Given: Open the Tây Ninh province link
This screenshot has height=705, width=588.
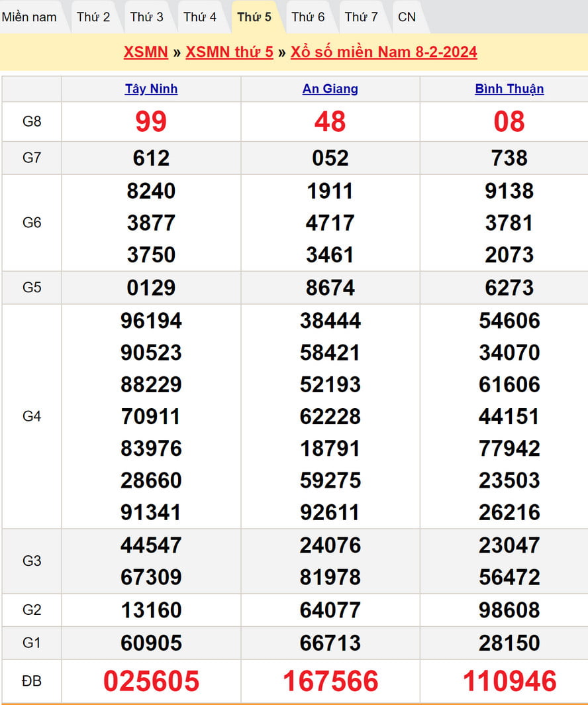Looking at the screenshot, I should (x=151, y=89).
